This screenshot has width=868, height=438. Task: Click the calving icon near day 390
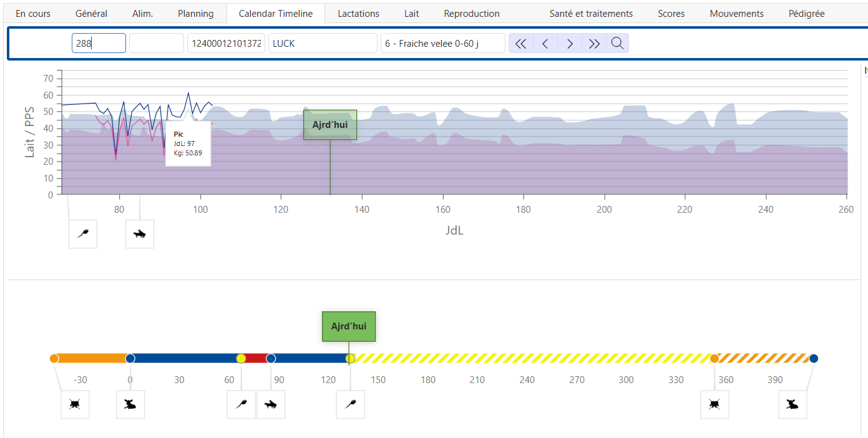point(792,404)
